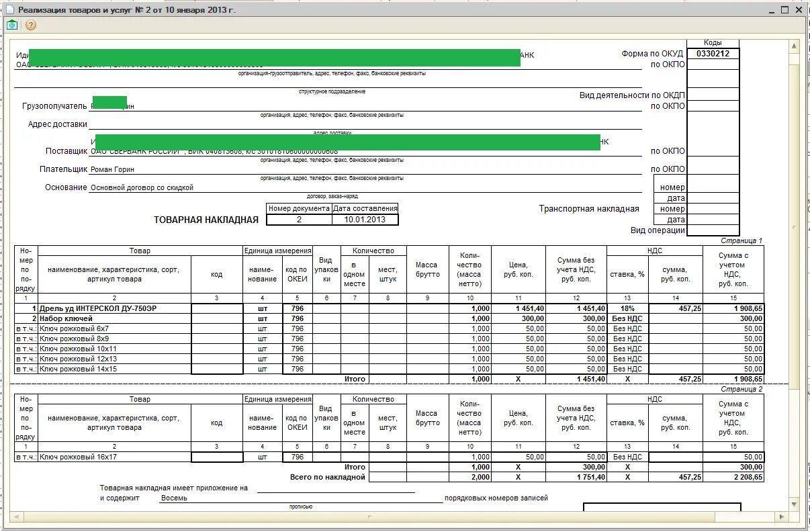The image size is (810, 532).
Task: Click the word Восемь in the records line
Action: pos(174,498)
